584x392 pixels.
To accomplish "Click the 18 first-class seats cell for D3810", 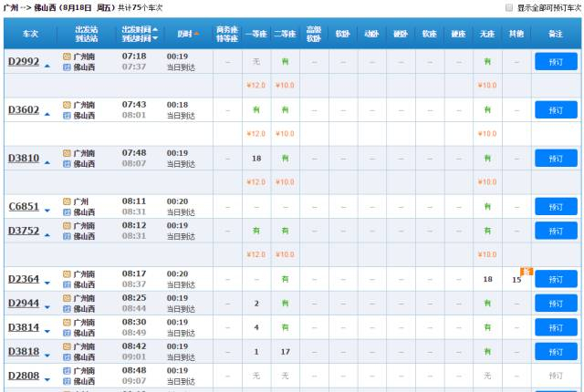I will 256,159.
